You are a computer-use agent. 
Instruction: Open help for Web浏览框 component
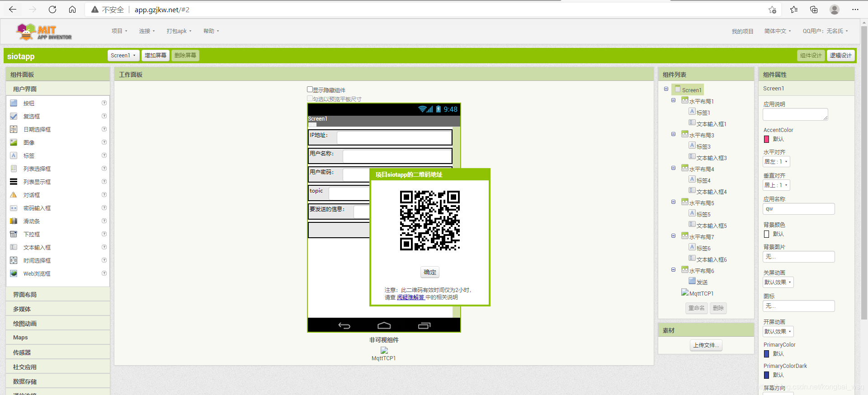(x=104, y=273)
